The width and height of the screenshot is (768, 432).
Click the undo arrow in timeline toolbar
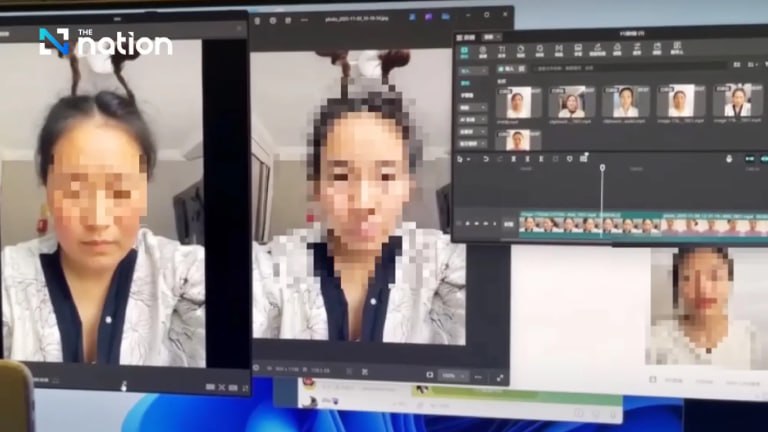tap(486, 159)
